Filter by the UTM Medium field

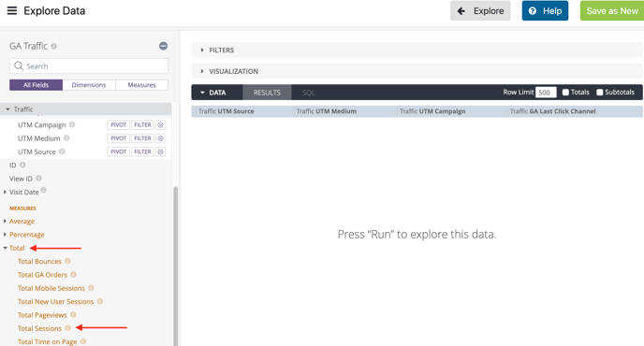click(x=142, y=138)
